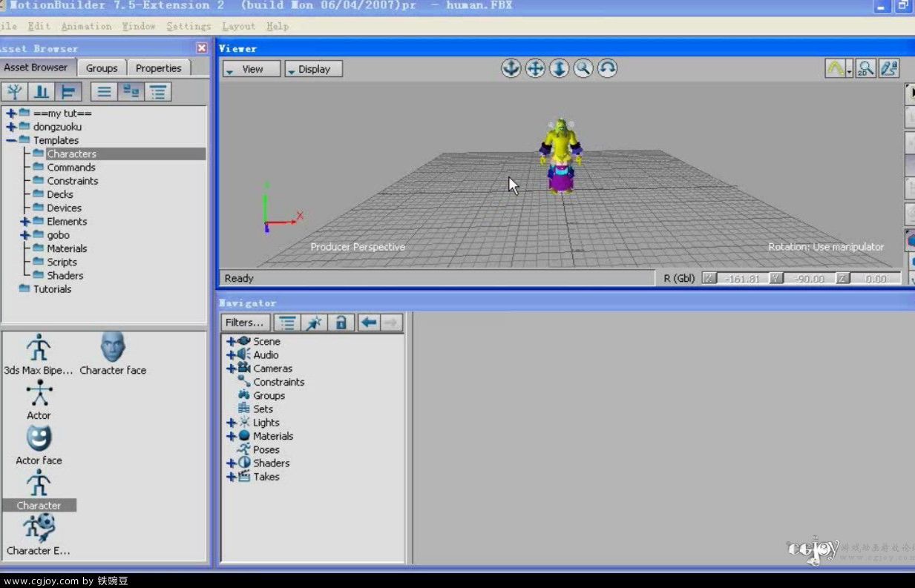
Task: Select the four-arrow pan tool in Viewer
Action: click(535, 69)
